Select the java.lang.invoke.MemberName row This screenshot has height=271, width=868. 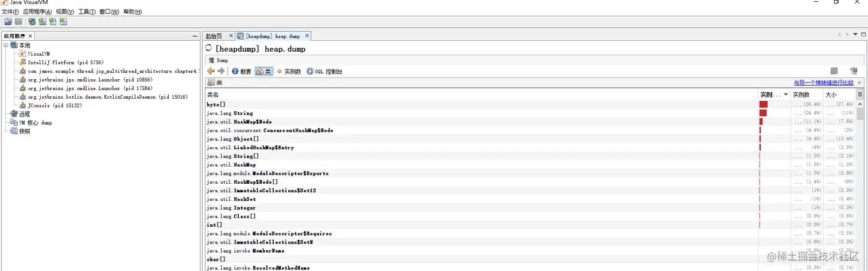530,251
